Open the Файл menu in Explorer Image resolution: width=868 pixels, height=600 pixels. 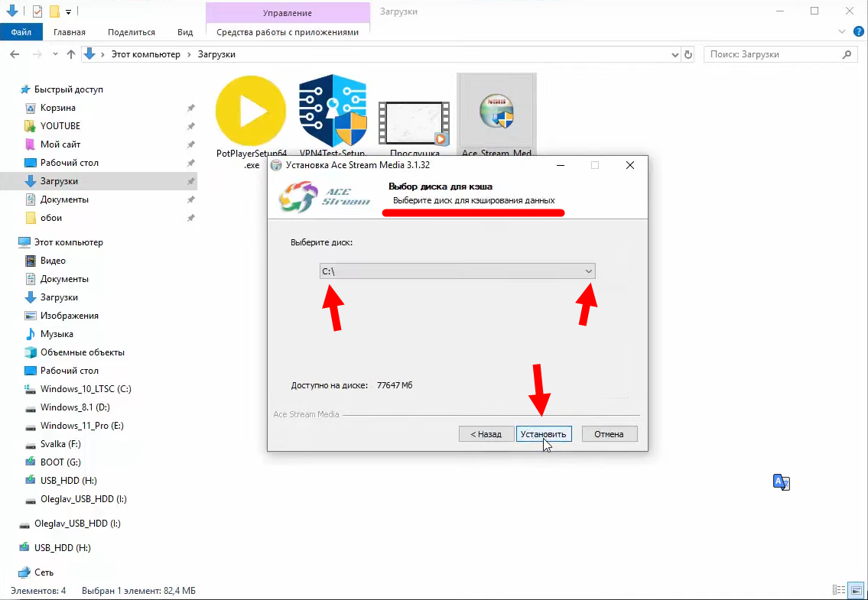(x=21, y=32)
